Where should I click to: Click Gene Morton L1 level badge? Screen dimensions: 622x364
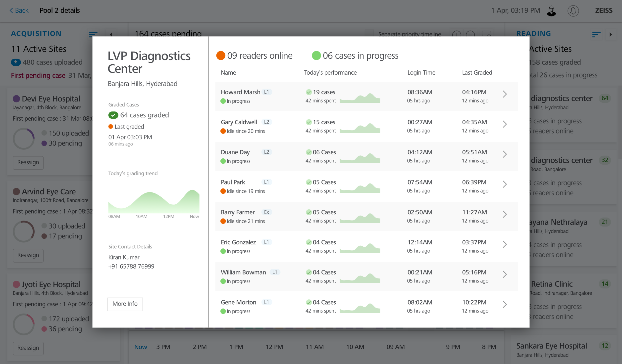266,302
